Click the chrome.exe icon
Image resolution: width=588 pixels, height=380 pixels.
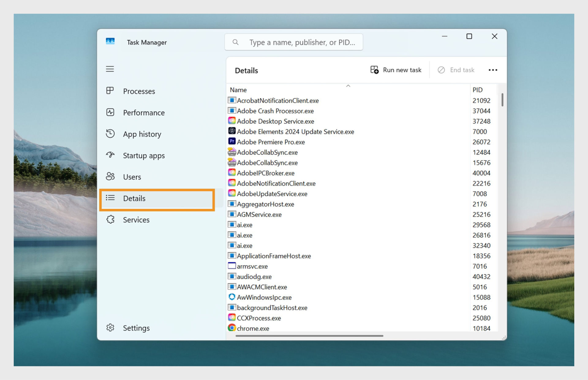pyautogui.click(x=232, y=328)
